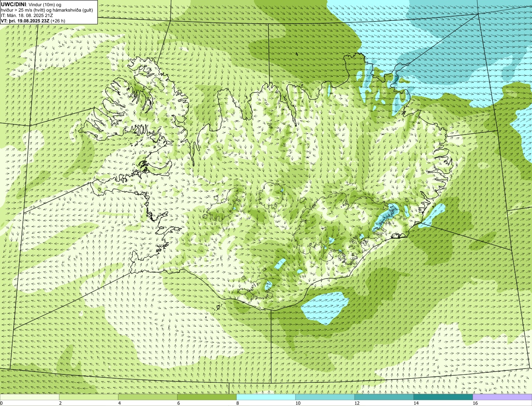Image resolution: width=532 pixels, height=406 pixels.
Task: Click the initial time "IT: Mán. 18. 08. 2025 21Z"
Action: [27, 15]
